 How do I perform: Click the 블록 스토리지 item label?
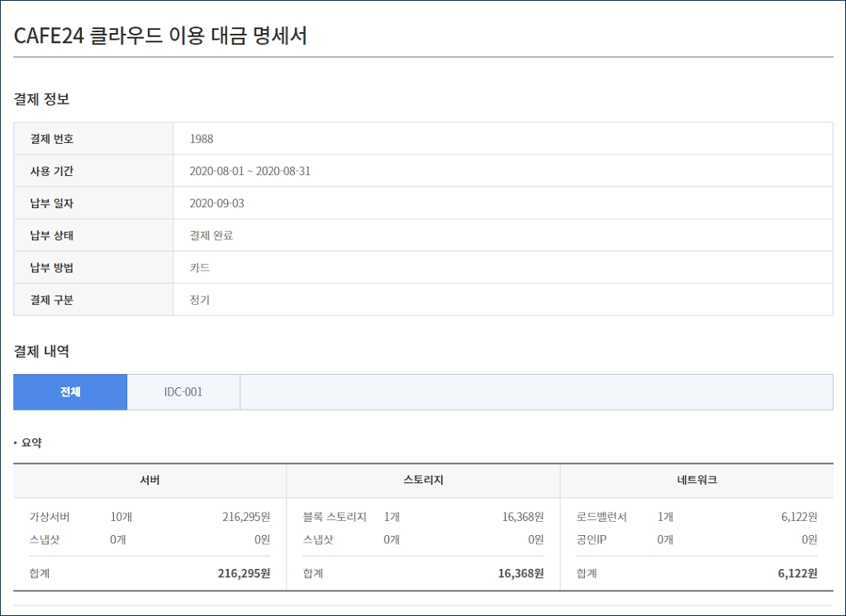(335, 517)
